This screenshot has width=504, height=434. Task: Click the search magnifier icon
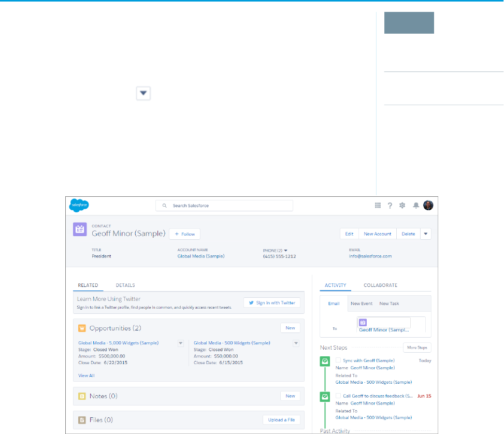pos(165,206)
